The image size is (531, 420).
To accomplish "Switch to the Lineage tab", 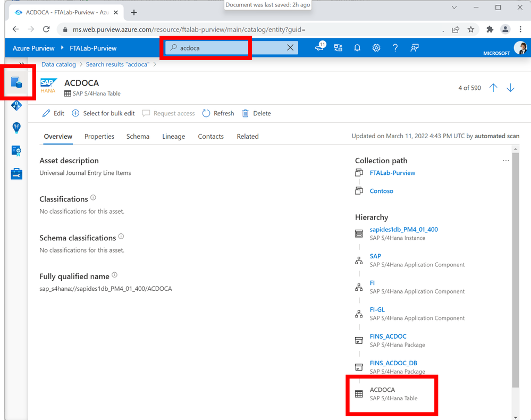I will point(173,137).
